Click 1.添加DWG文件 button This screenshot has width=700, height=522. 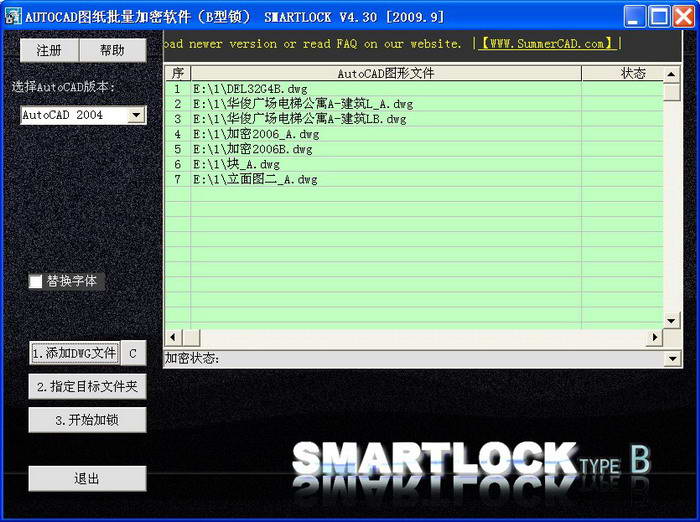[75, 353]
